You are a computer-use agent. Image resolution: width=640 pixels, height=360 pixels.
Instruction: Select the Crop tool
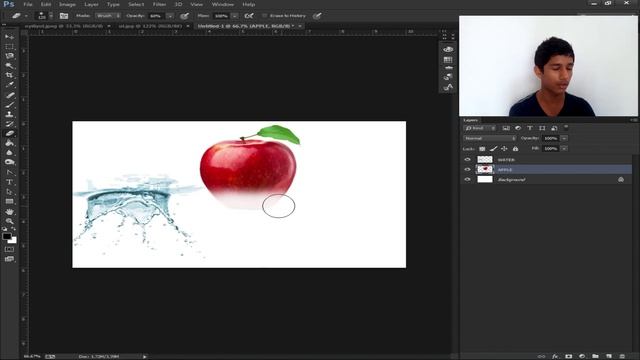9,76
